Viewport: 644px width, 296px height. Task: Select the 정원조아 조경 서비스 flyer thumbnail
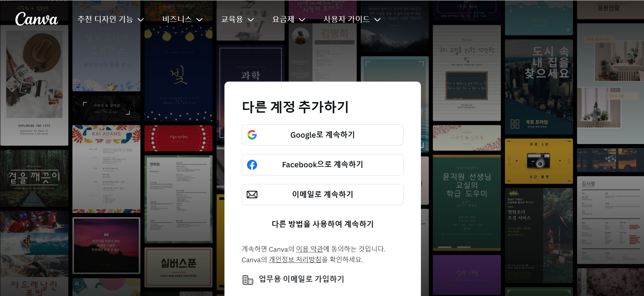tap(539, 236)
